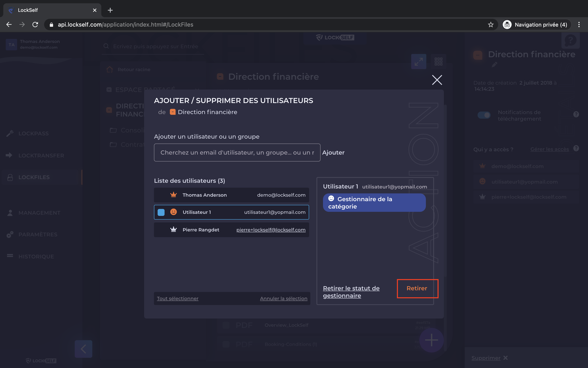
Task: Toggle the Utilisateur 1 checkbox
Action: 161,212
